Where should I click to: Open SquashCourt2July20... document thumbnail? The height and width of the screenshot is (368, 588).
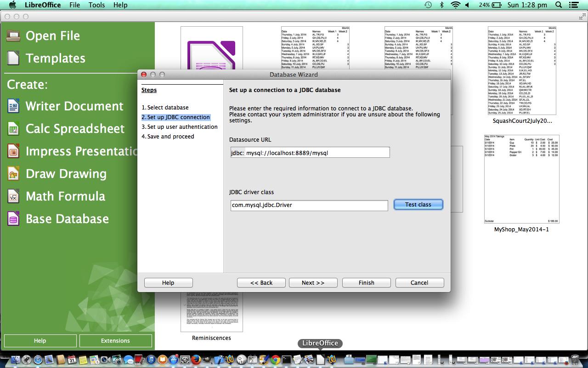coord(522,71)
